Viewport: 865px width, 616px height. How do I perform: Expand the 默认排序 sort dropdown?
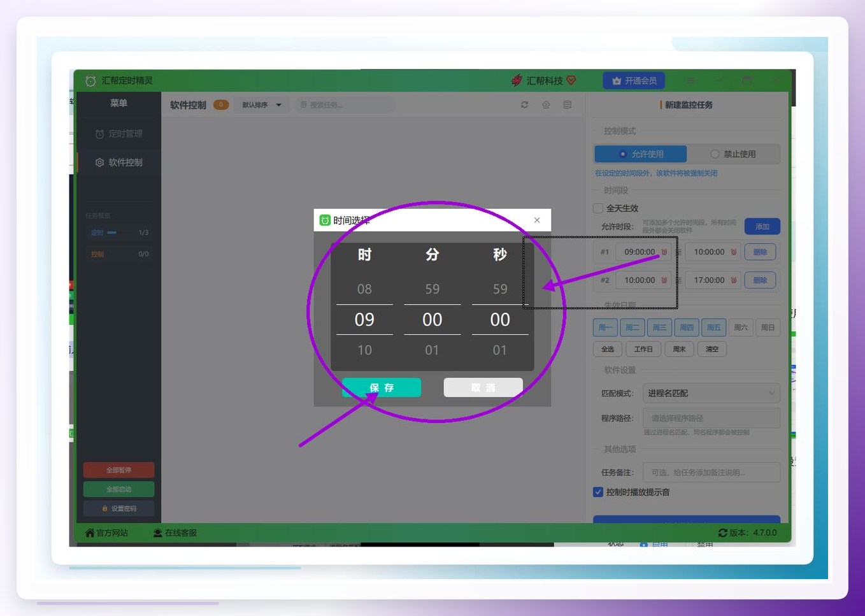pyautogui.click(x=262, y=104)
